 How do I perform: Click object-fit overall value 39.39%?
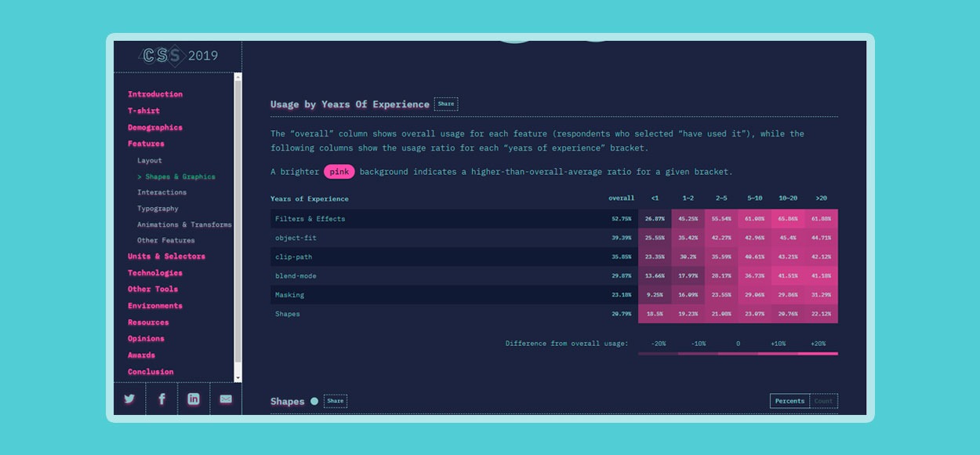coord(622,238)
